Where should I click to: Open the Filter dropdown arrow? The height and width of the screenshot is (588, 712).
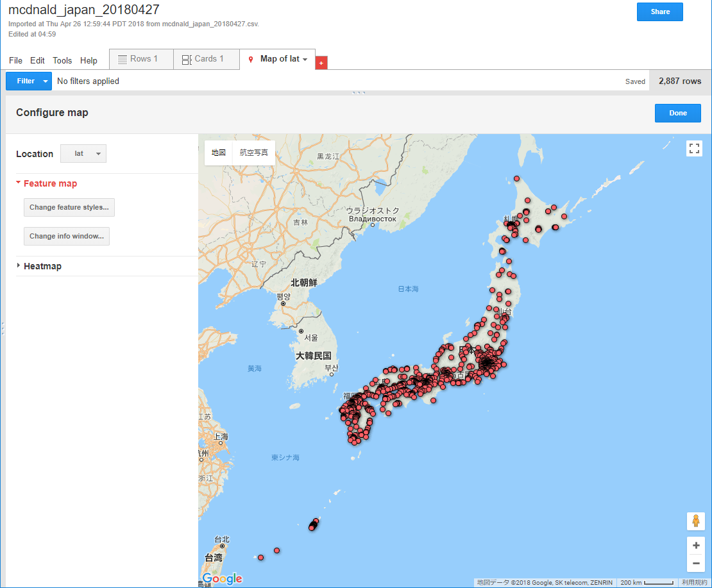click(x=44, y=81)
